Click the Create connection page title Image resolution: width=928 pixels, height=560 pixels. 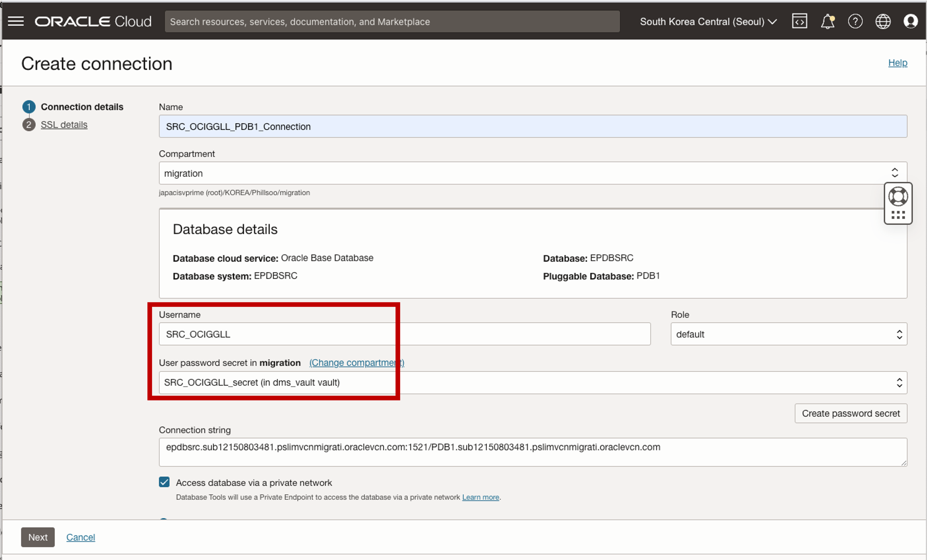(x=97, y=64)
